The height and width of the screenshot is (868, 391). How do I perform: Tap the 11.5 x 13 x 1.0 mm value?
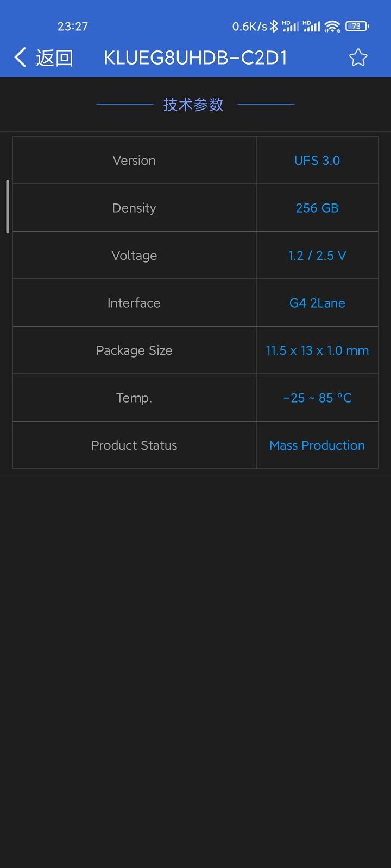tap(317, 350)
